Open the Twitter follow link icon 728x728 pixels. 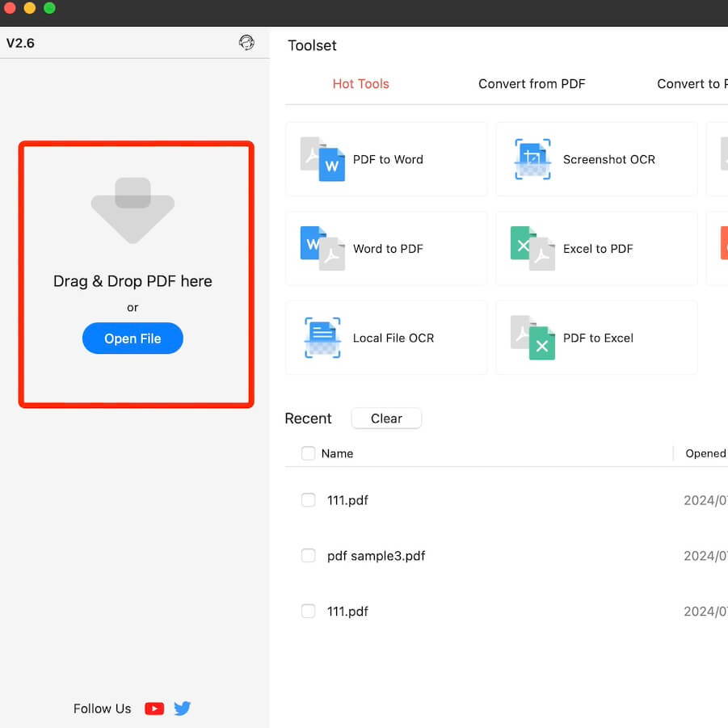(183, 709)
